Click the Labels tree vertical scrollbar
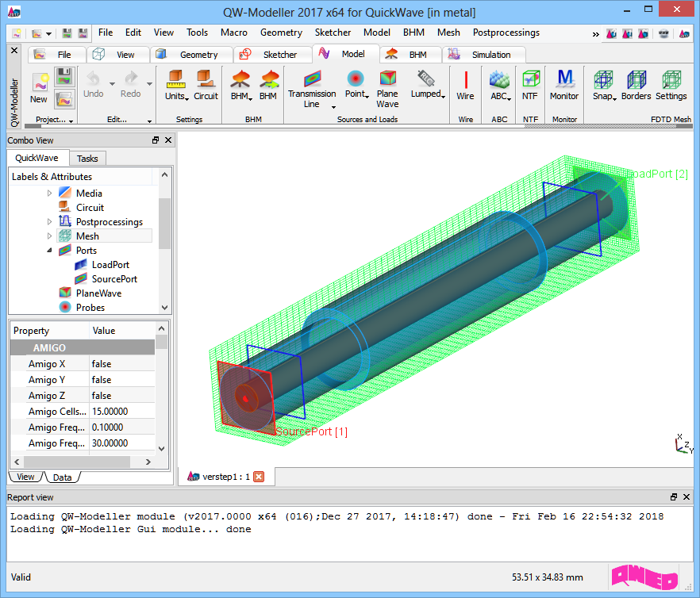This screenshot has height=598, width=700. point(164,222)
